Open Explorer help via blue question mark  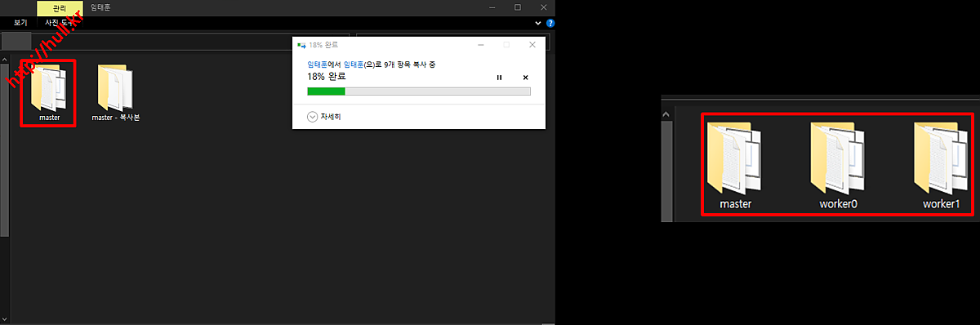(x=550, y=24)
